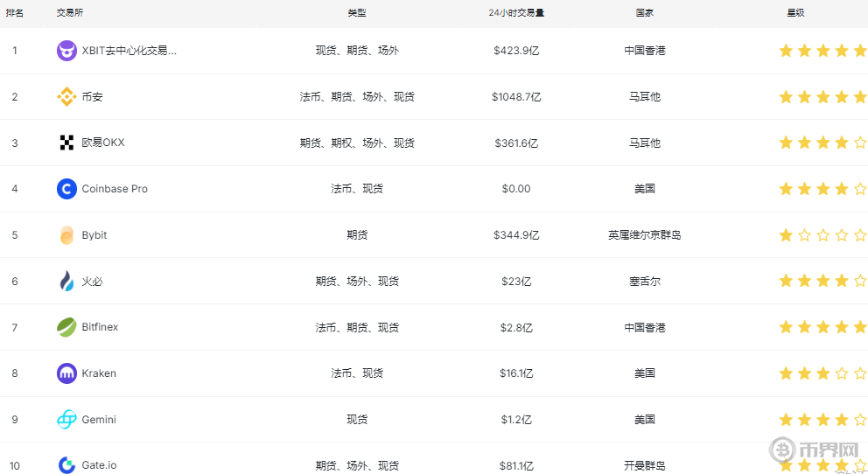Click the $16.1亿 volume value

tap(516, 373)
